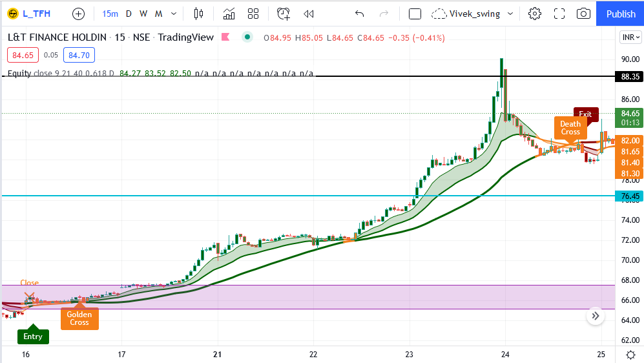Switch to the W weekly timeframe

pos(143,14)
